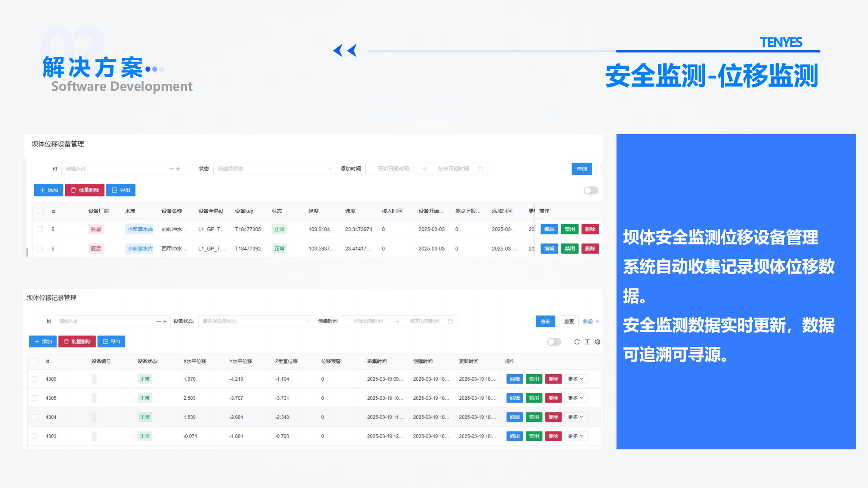Open the 设备状态 select dropdown
The width and height of the screenshot is (868, 488).
256,321
